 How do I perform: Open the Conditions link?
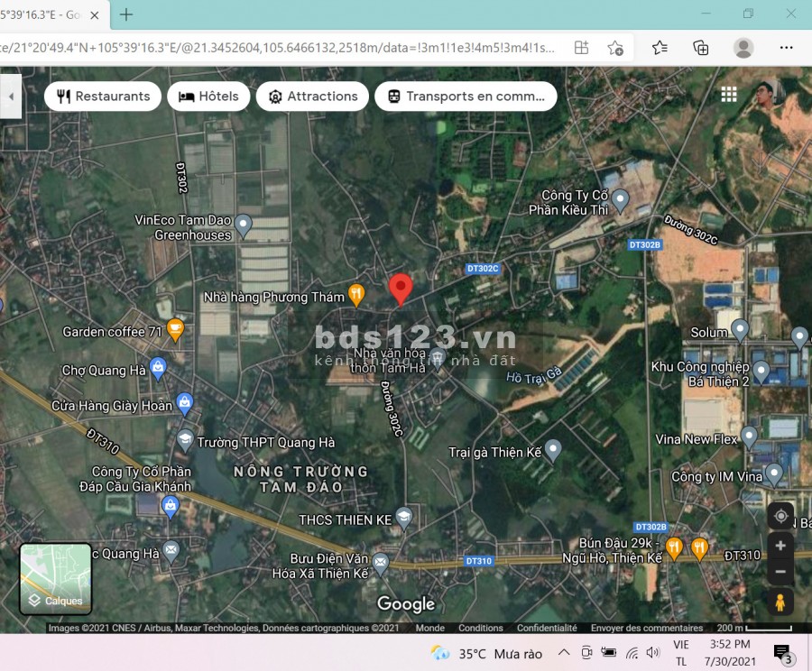[x=481, y=628]
